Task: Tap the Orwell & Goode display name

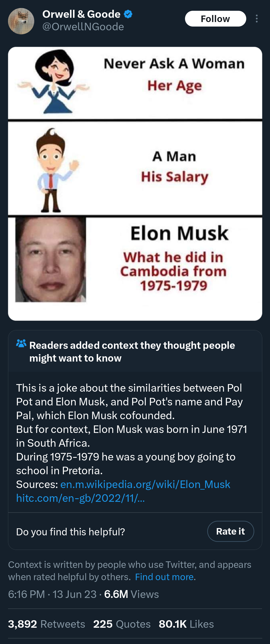Action: tap(81, 14)
